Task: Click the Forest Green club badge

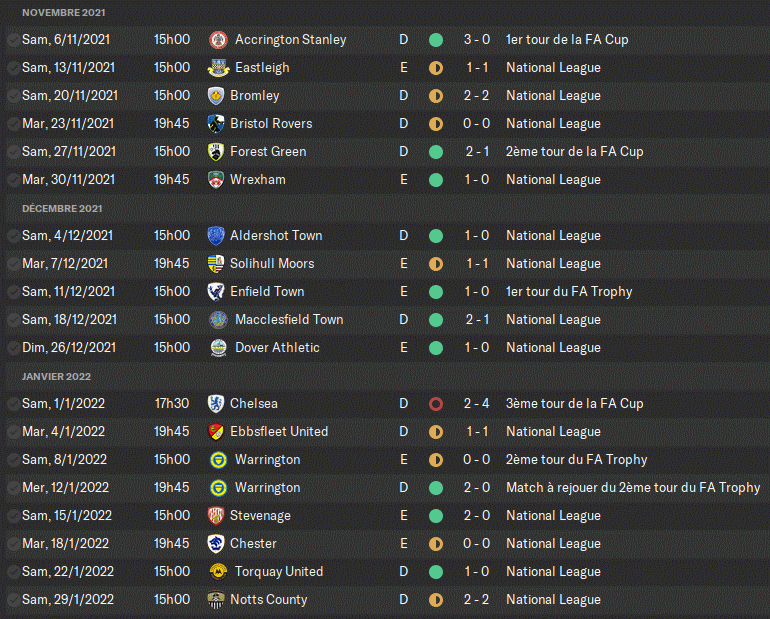Action: click(216, 152)
